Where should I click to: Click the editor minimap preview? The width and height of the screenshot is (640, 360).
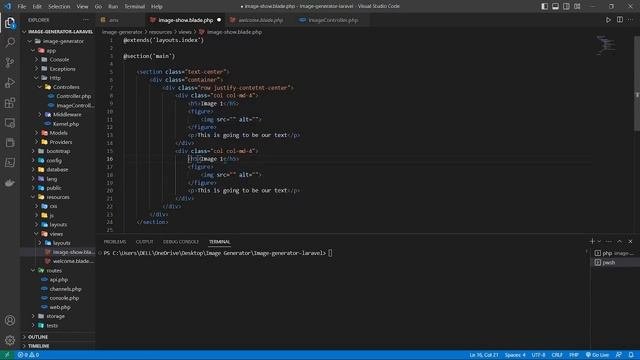click(606, 46)
